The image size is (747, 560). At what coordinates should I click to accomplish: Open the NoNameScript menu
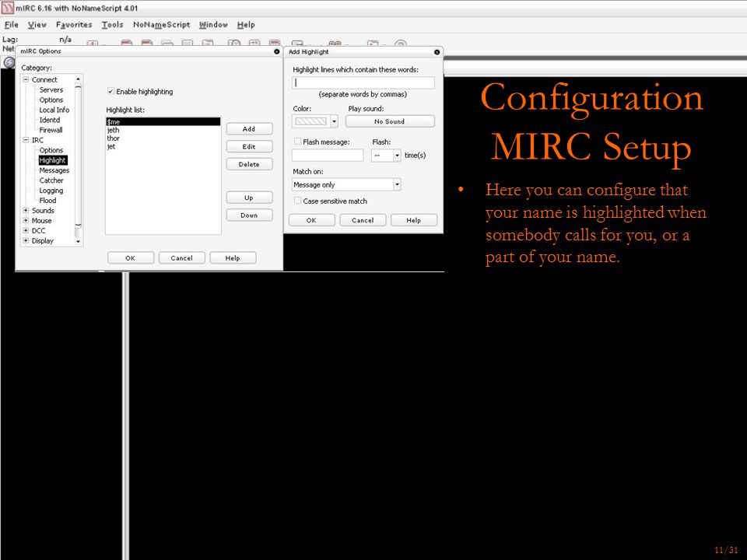162,25
